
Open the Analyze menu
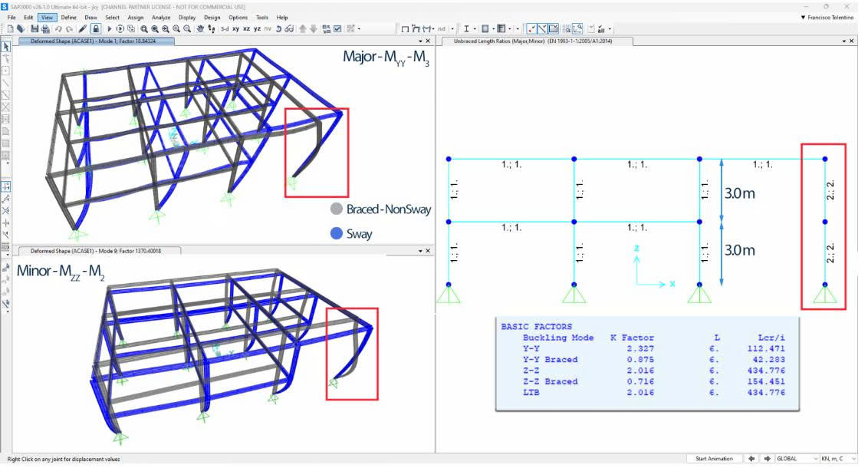pyautogui.click(x=161, y=17)
